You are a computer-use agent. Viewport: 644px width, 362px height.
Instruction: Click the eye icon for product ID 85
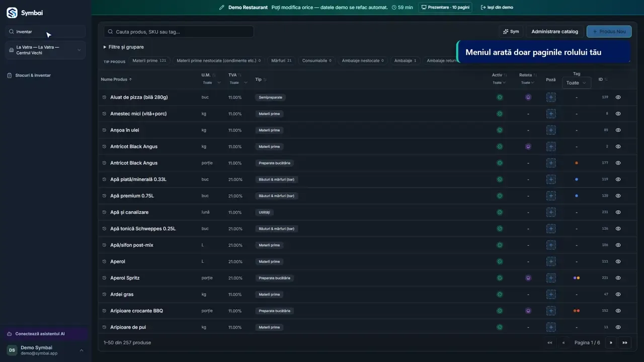[618, 130]
